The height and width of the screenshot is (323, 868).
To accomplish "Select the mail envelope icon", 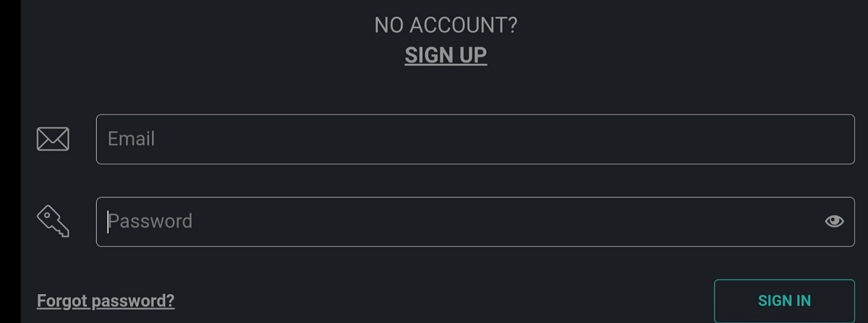I will tap(53, 139).
